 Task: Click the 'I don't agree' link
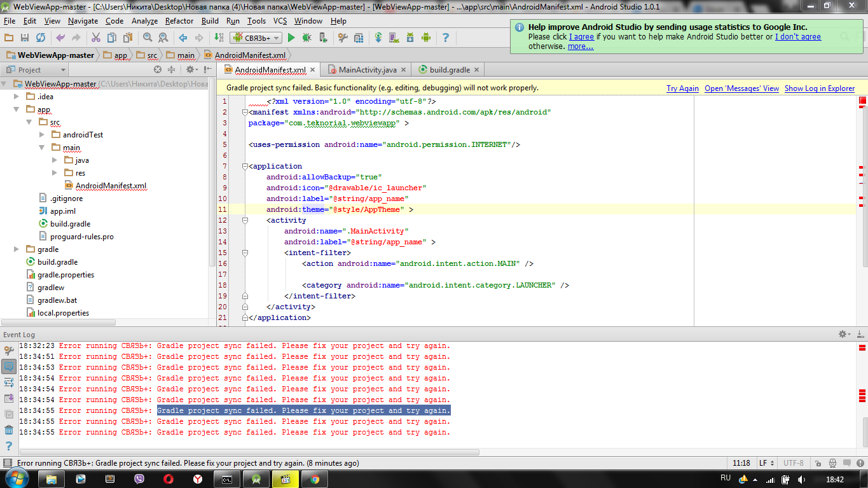point(798,37)
